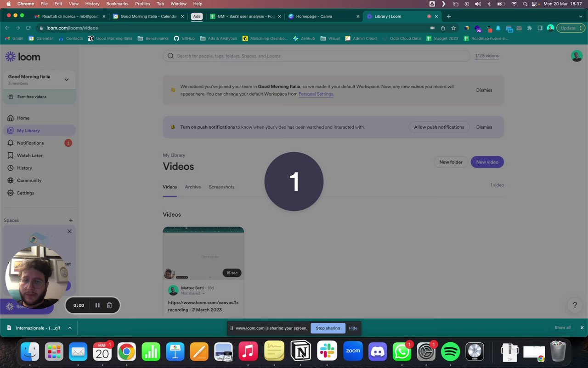
Task: Open the Personal Settings link
Action: [x=316, y=94]
